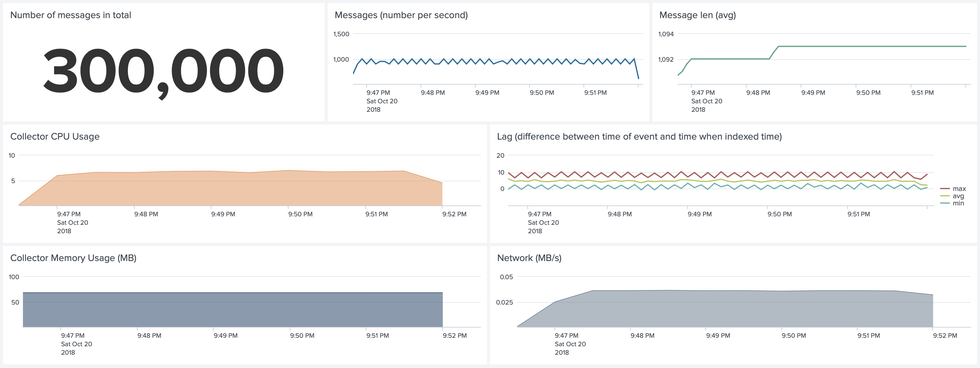Click the gray network area chart
Image resolution: width=980 pixels, height=368 pixels.
pyautogui.click(x=723, y=311)
